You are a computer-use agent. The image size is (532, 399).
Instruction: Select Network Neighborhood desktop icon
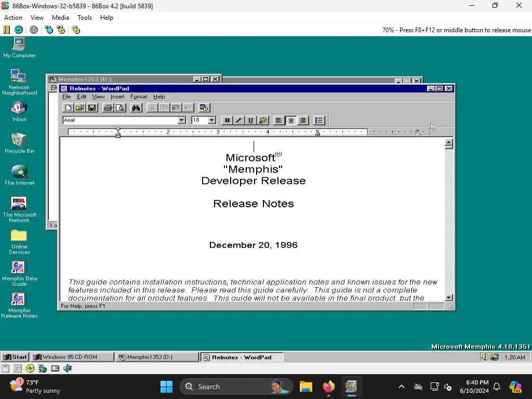coord(19,83)
